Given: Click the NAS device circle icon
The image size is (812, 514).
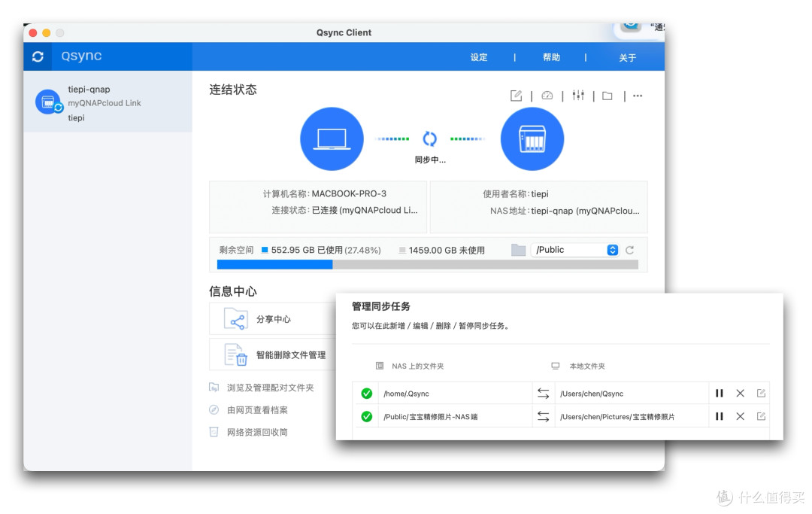Looking at the screenshot, I should click(x=532, y=139).
